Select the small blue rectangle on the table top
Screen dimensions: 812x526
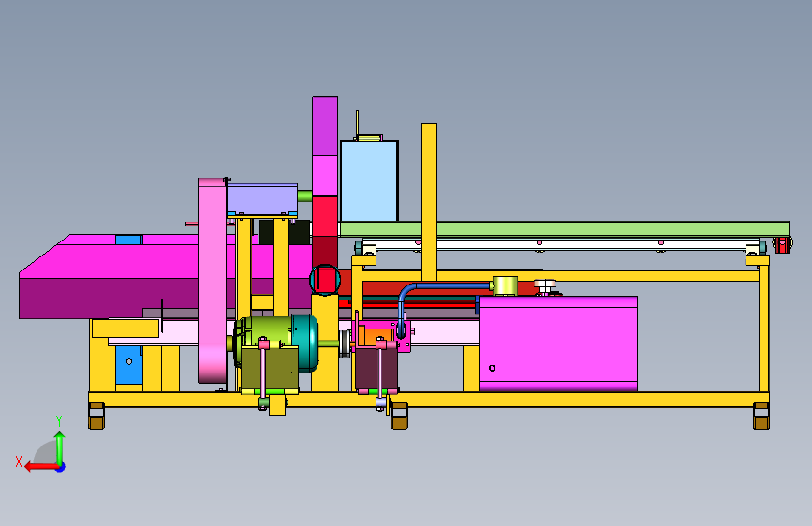click(x=128, y=240)
